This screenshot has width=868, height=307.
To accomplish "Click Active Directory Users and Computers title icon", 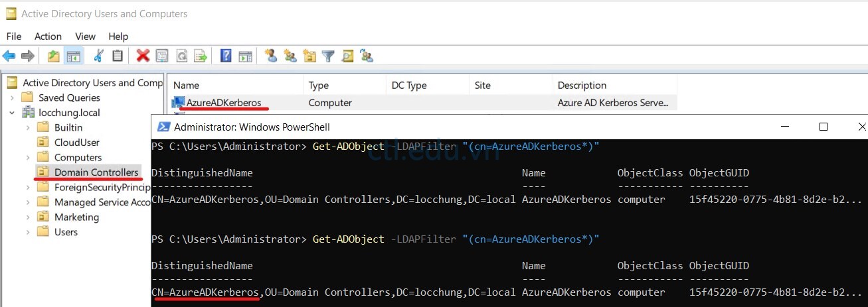I will tap(11, 13).
